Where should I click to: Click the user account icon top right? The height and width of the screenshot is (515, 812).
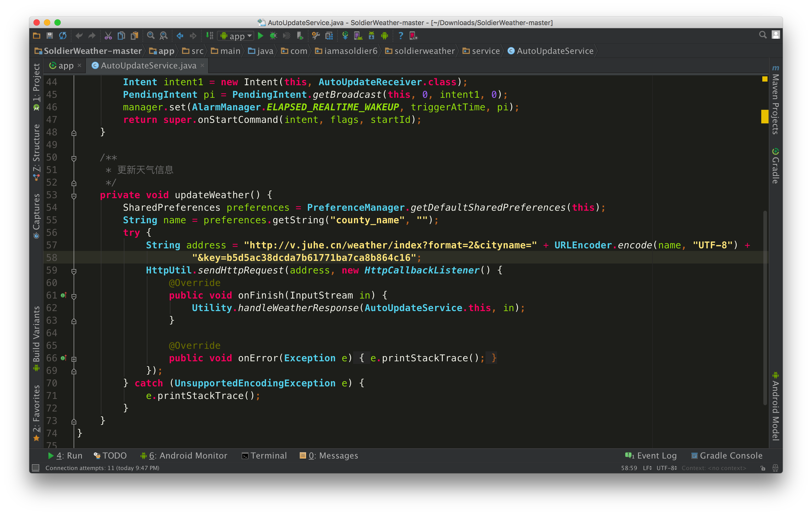tap(776, 35)
